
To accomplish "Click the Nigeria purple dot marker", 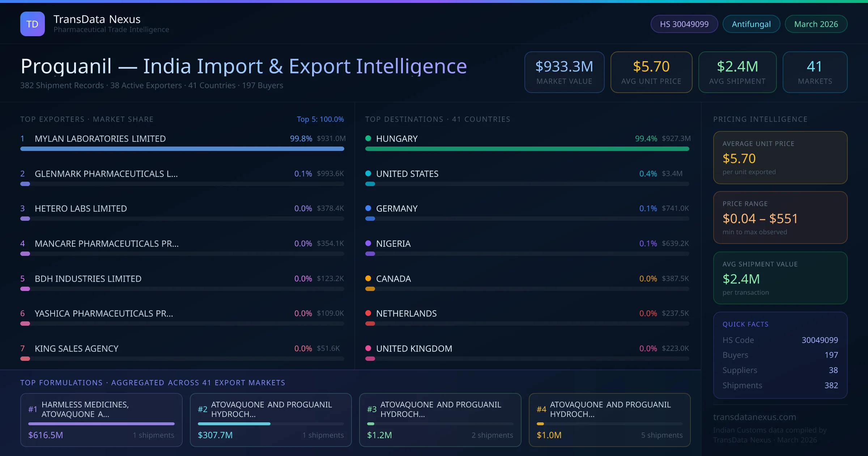I will pos(368,243).
